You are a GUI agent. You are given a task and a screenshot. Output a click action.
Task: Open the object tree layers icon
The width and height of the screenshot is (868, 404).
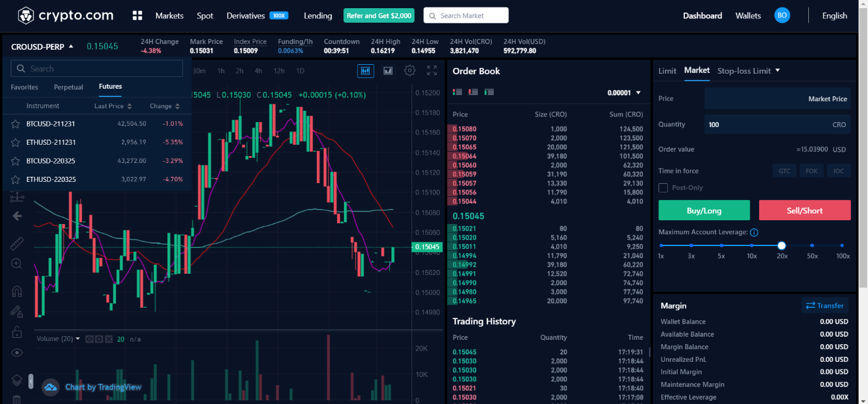pos(17,380)
